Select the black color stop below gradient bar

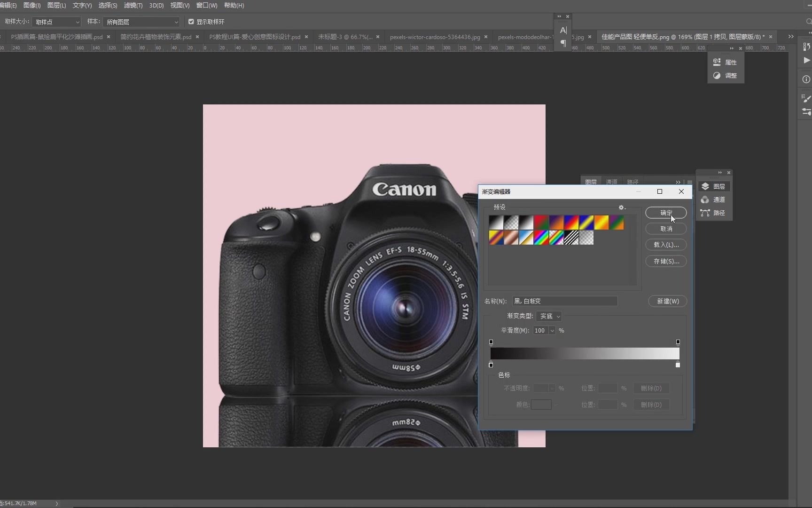coord(491,365)
